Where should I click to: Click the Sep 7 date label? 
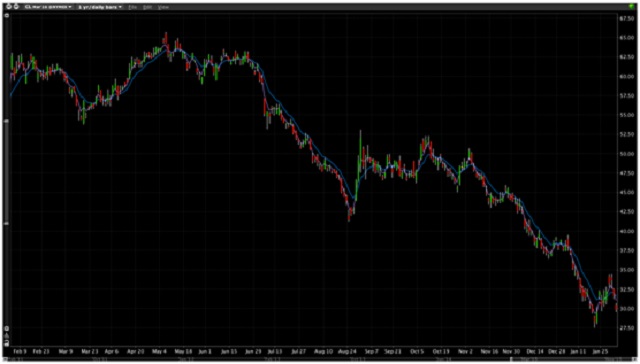pos(371,351)
